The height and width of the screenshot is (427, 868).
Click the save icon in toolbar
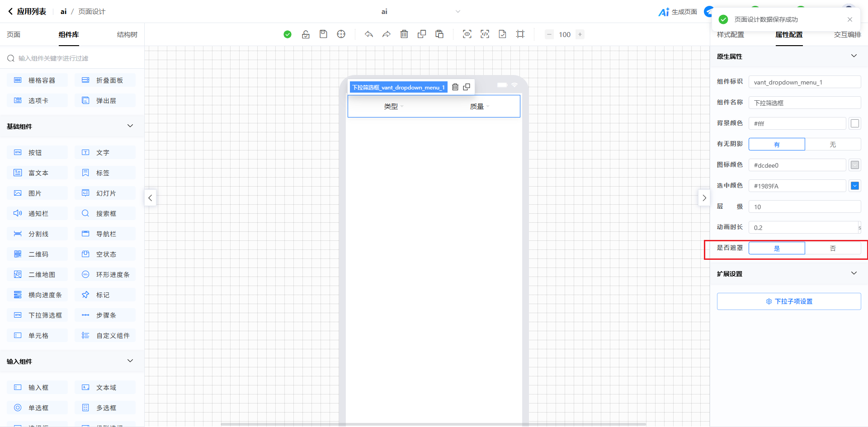(x=323, y=34)
